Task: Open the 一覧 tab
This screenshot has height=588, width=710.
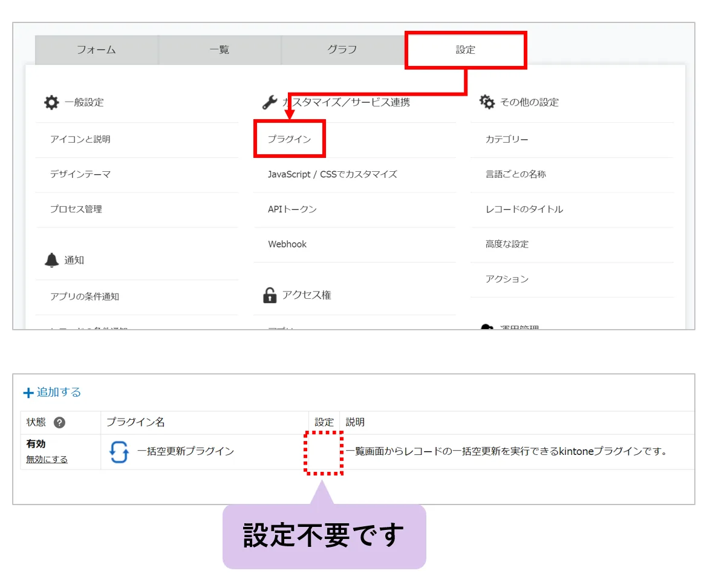Action: click(x=220, y=50)
